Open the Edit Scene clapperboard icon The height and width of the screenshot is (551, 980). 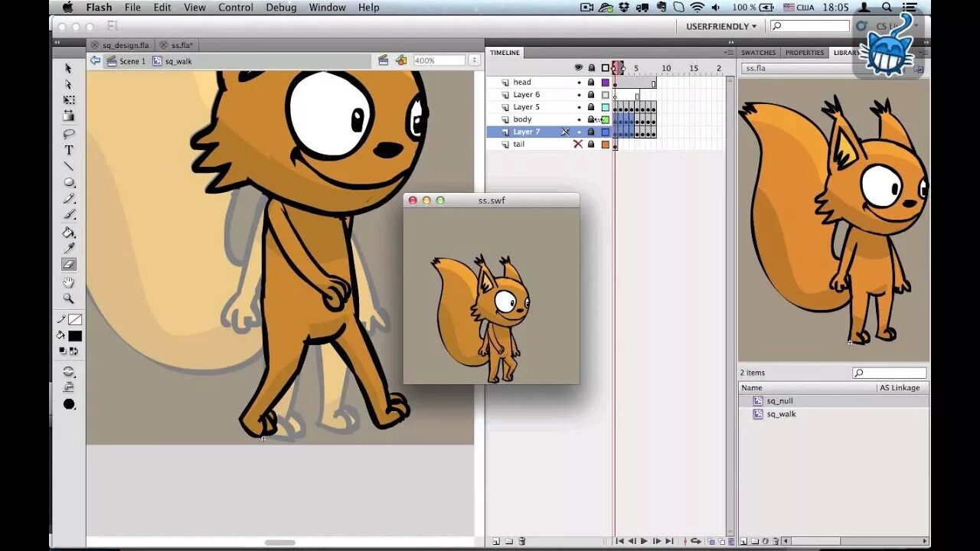383,60
